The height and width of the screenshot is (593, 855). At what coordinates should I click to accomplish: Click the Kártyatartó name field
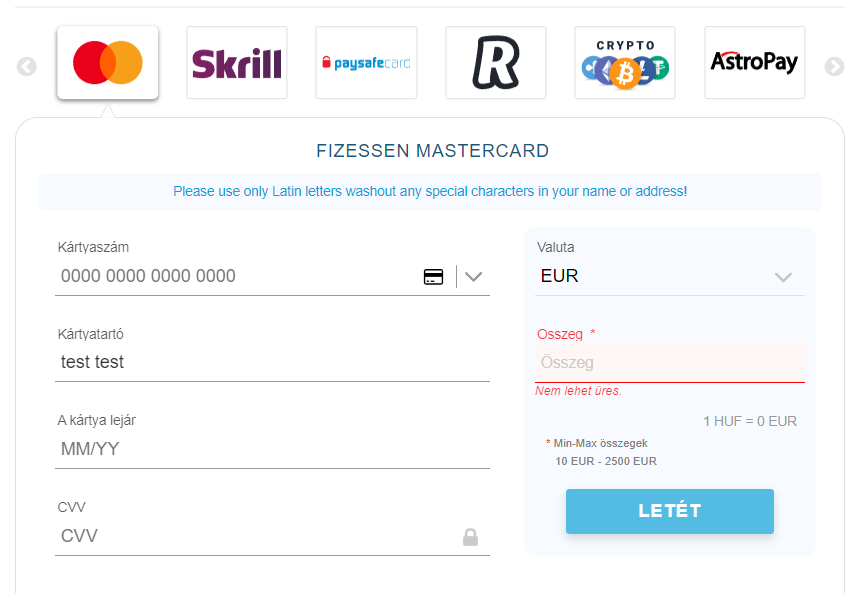273,362
